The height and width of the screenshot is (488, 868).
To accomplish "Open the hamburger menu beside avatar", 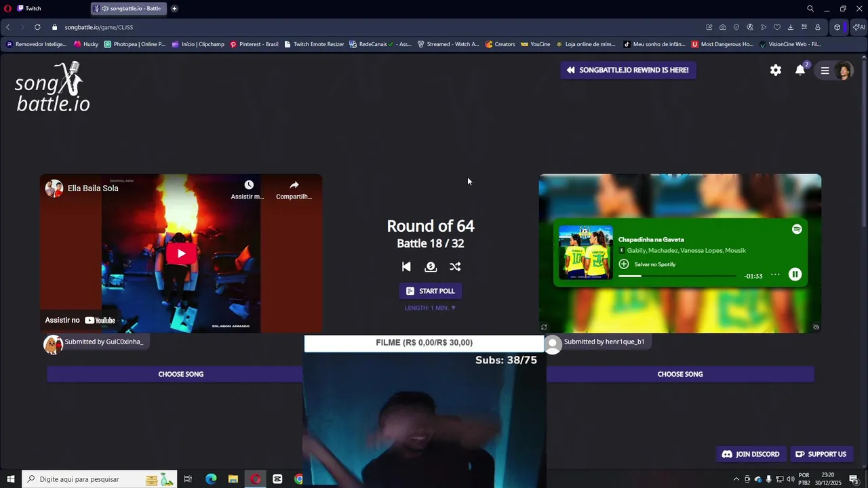I will pyautogui.click(x=825, y=70).
